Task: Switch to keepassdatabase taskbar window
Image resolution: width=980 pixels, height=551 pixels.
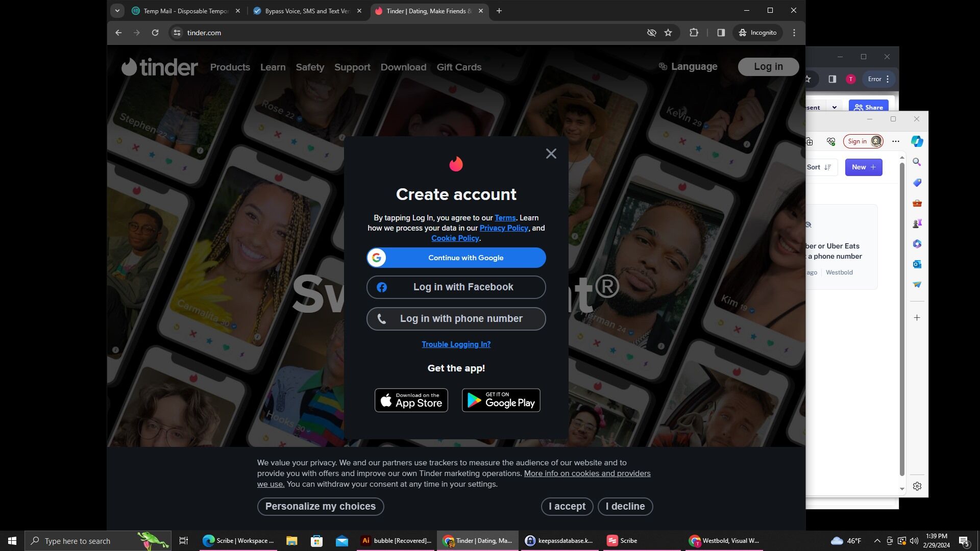Action: (559, 541)
